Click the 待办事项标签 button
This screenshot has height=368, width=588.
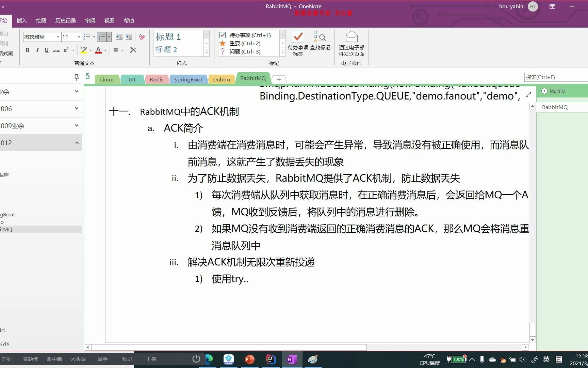click(x=298, y=44)
